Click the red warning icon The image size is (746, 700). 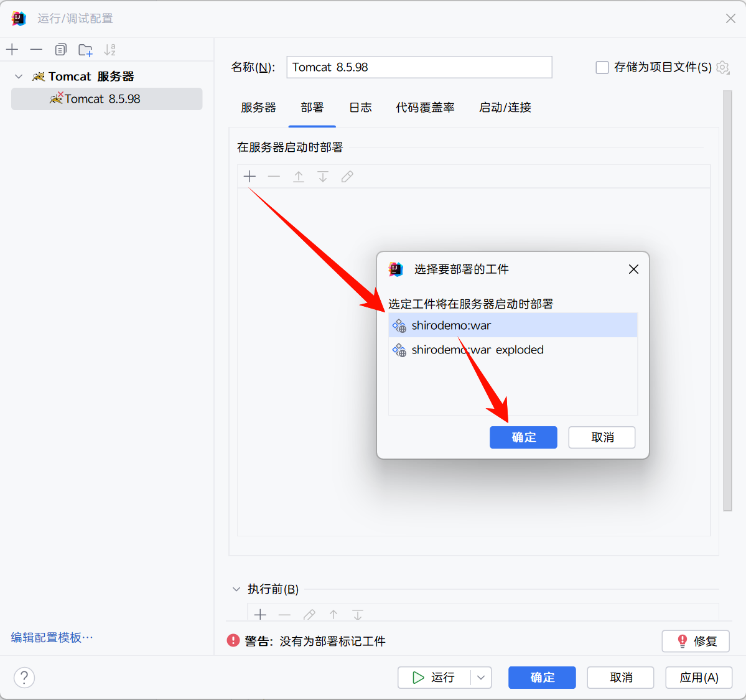(233, 640)
